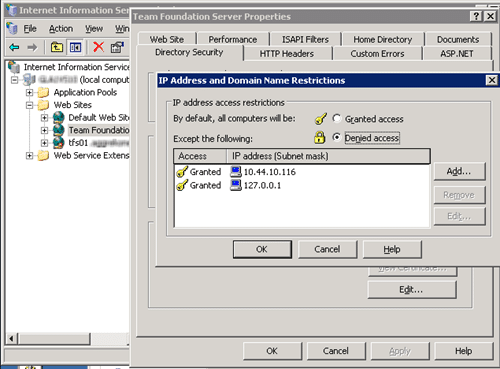The height and width of the screenshot is (369, 500).
Task: Click the console icon beside the File menu
Action: tap(12, 29)
